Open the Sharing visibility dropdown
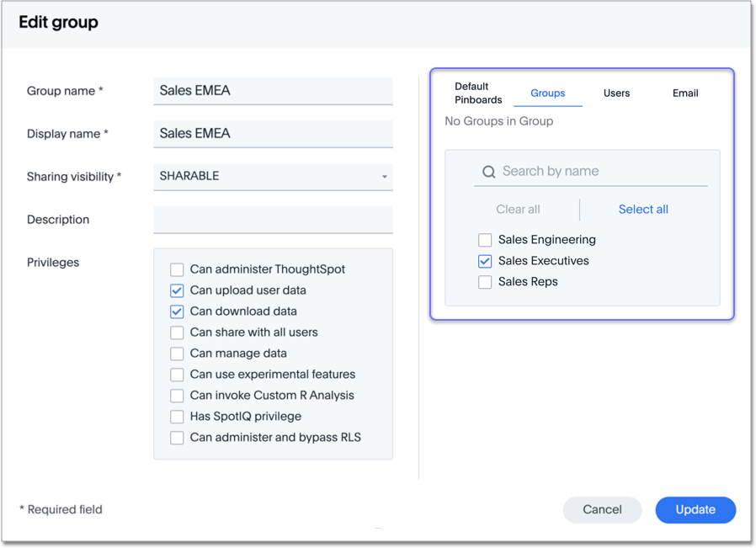 pyautogui.click(x=273, y=177)
